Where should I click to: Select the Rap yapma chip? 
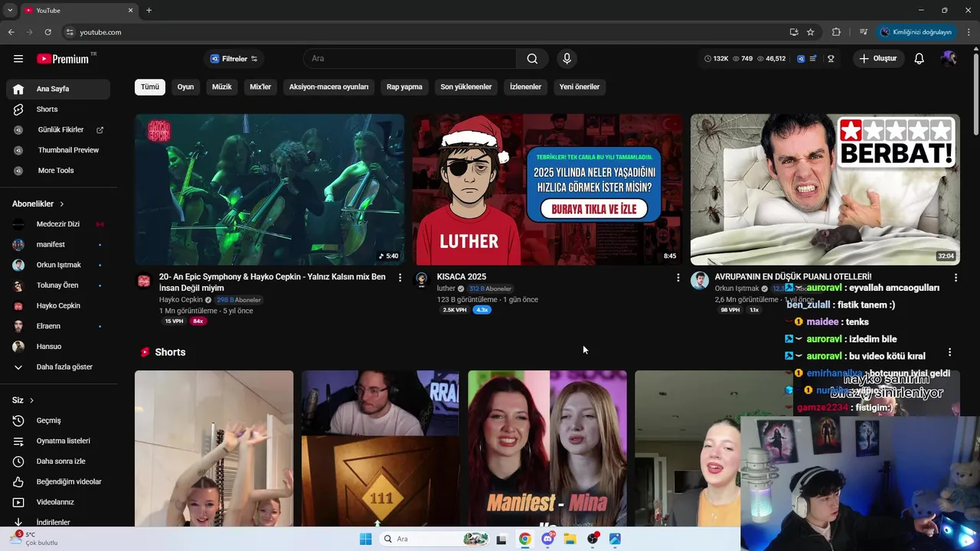[x=404, y=86]
